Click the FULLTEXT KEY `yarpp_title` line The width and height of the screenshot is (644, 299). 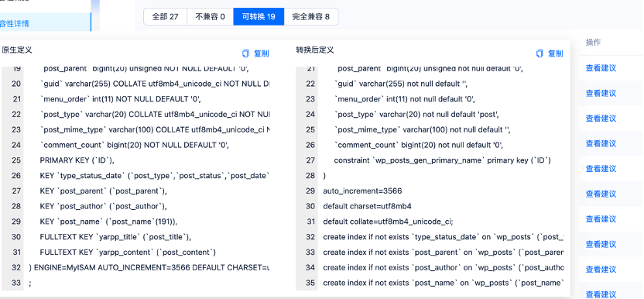(116, 237)
